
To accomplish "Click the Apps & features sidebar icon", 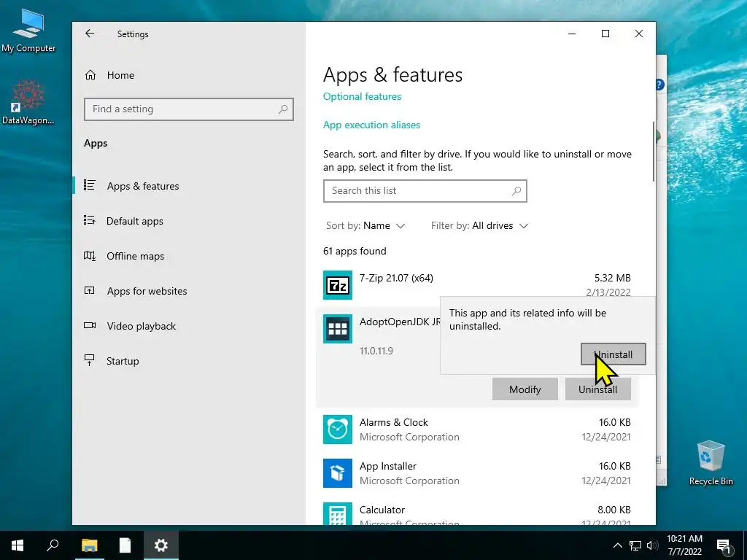I will (90, 184).
